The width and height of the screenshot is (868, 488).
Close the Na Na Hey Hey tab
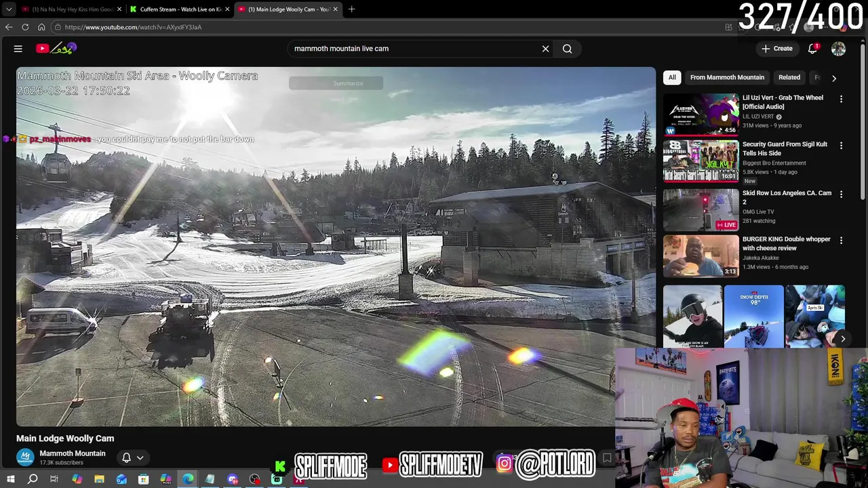(119, 9)
